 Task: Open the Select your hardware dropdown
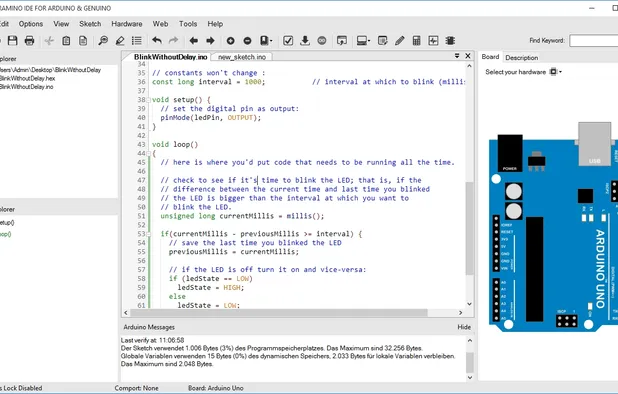click(x=556, y=72)
